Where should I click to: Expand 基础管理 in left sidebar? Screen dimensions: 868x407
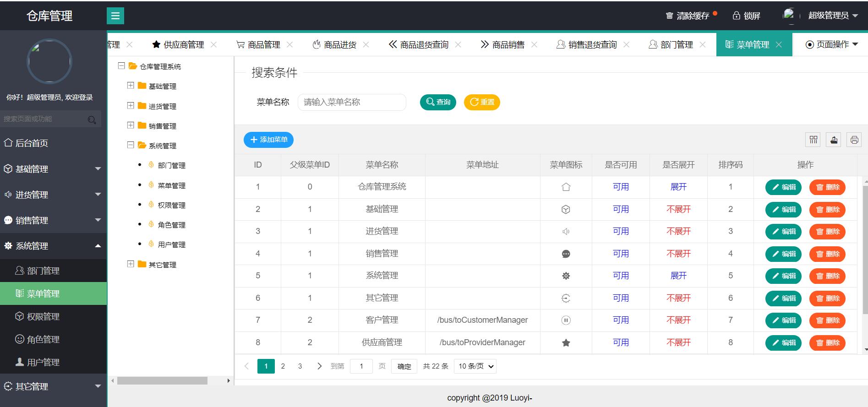click(x=53, y=169)
